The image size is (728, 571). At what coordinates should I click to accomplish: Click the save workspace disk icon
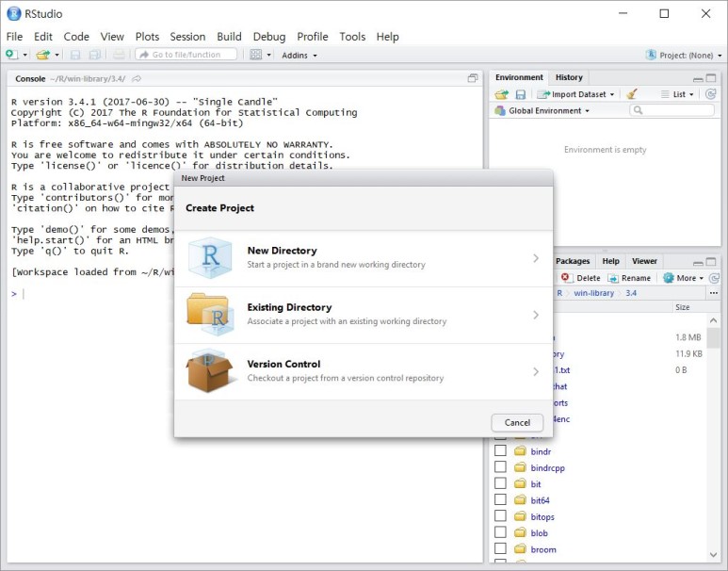coord(521,94)
